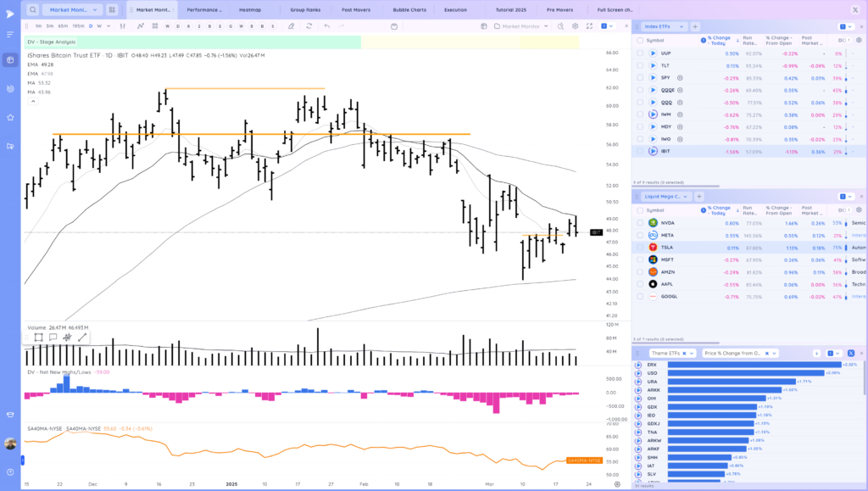
Task: Collapse the indicator legend chevron
Action: coord(33,101)
